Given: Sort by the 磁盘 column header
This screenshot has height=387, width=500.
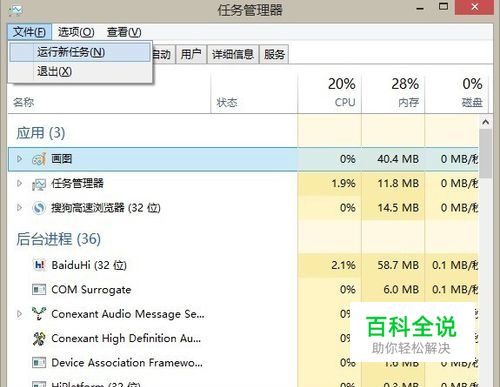Looking at the screenshot, I should 456,93.
